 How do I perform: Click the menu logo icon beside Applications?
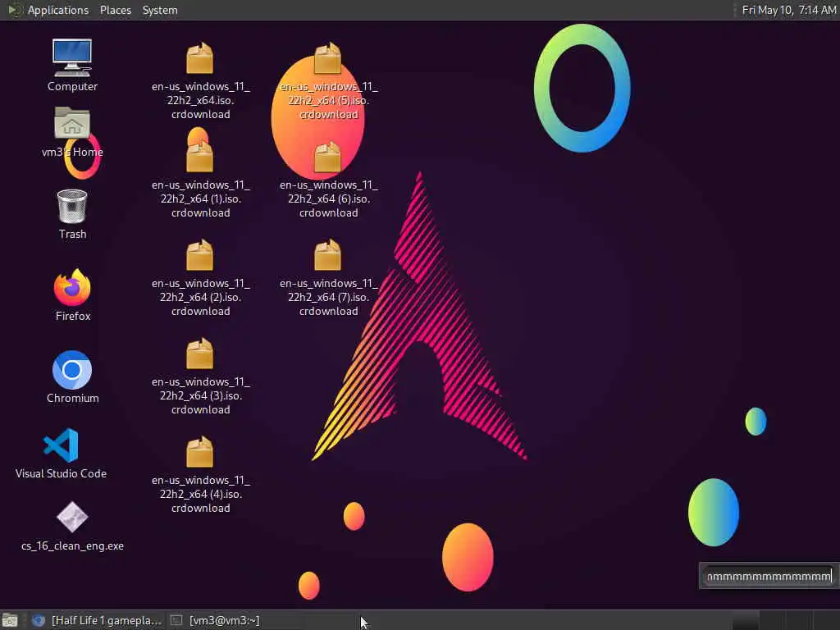15,10
